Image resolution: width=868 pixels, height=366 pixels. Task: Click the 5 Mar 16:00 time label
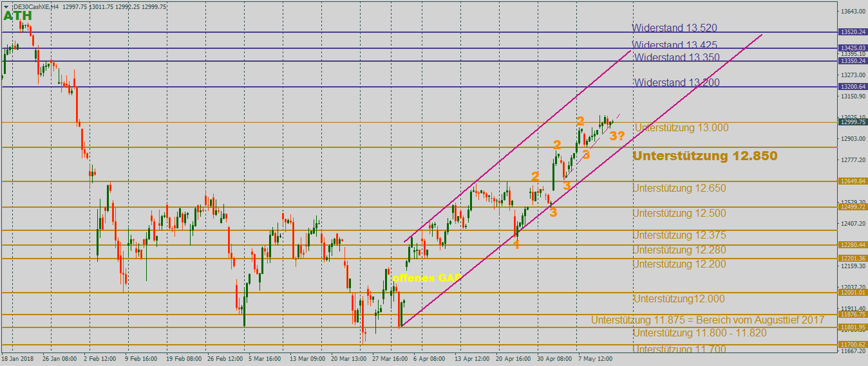point(265,359)
